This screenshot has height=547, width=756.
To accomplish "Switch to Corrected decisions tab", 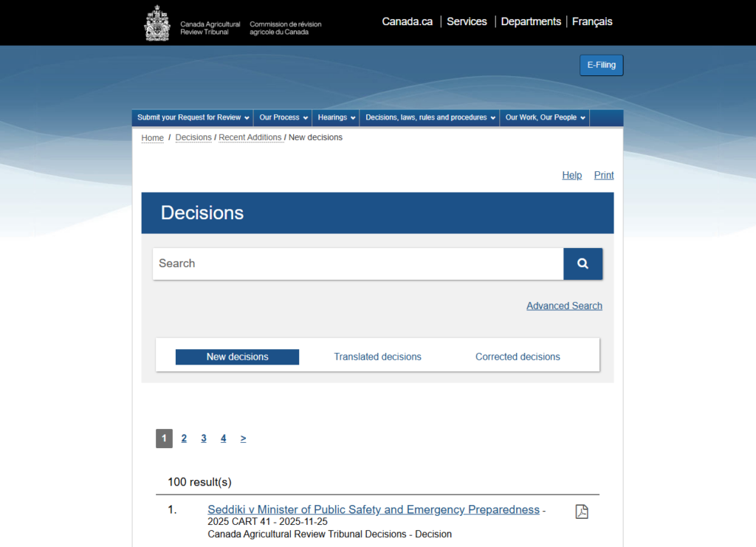I will pyautogui.click(x=518, y=357).
